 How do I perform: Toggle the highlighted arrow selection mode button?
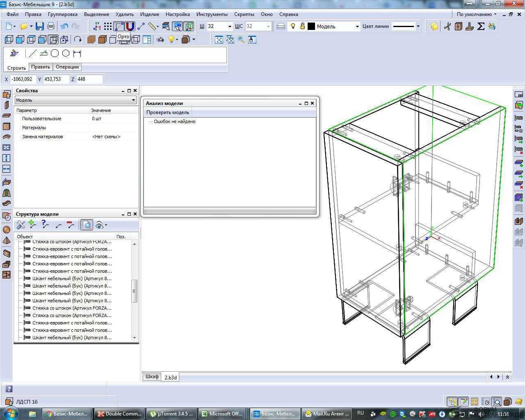[178, 26]
